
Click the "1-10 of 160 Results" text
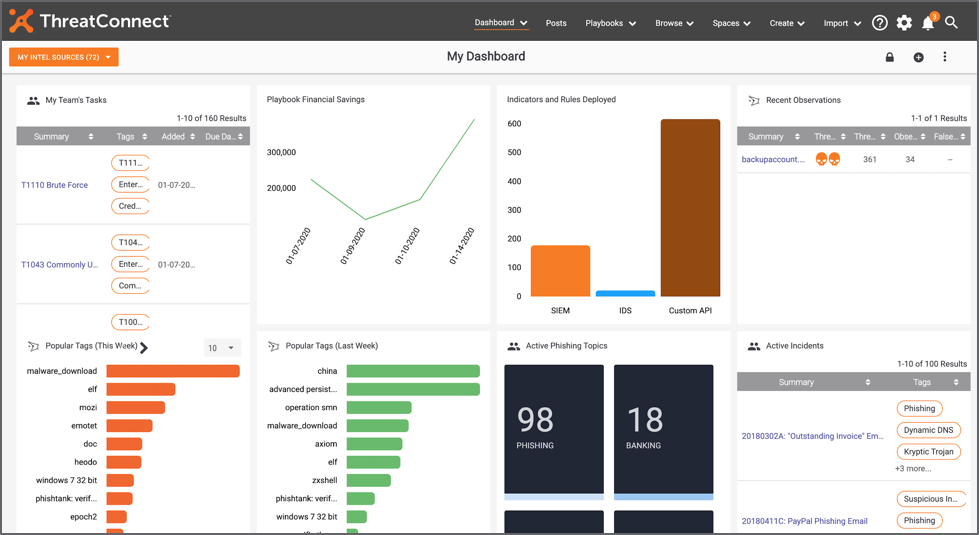click(211, 118)
